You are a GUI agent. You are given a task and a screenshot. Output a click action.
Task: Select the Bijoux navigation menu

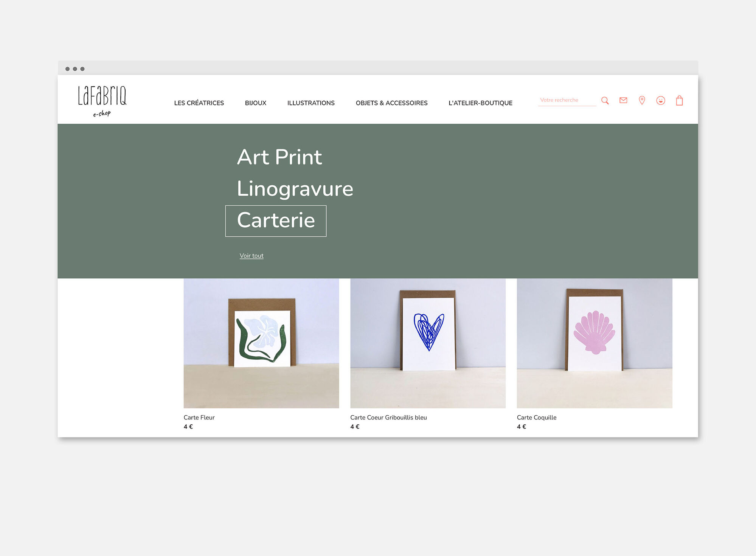point(256,103)
